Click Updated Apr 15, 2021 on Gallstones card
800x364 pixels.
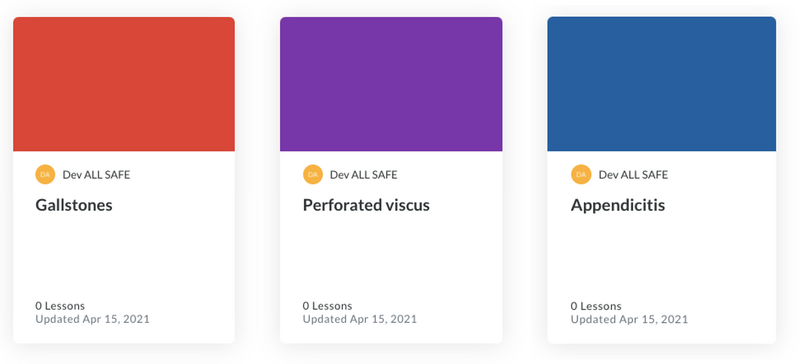(92, 319)
